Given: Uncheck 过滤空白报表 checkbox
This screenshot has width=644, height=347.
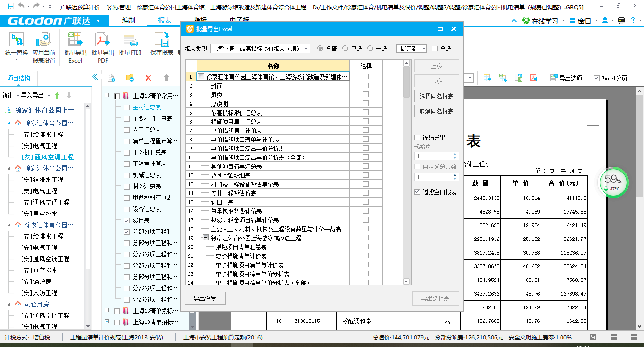Looking at the screenshot, I should [417, 192].
